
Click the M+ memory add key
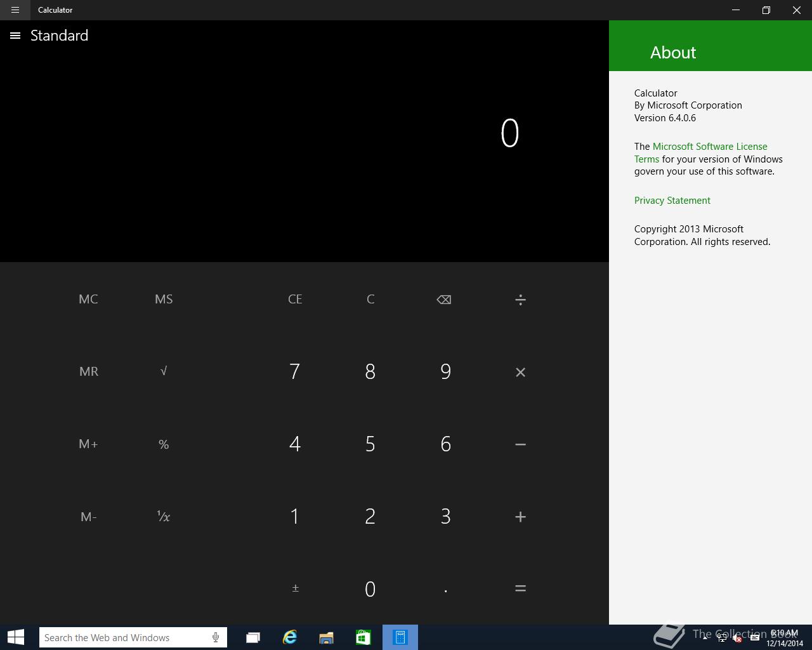pyautogui.click(x=88, y=444)
